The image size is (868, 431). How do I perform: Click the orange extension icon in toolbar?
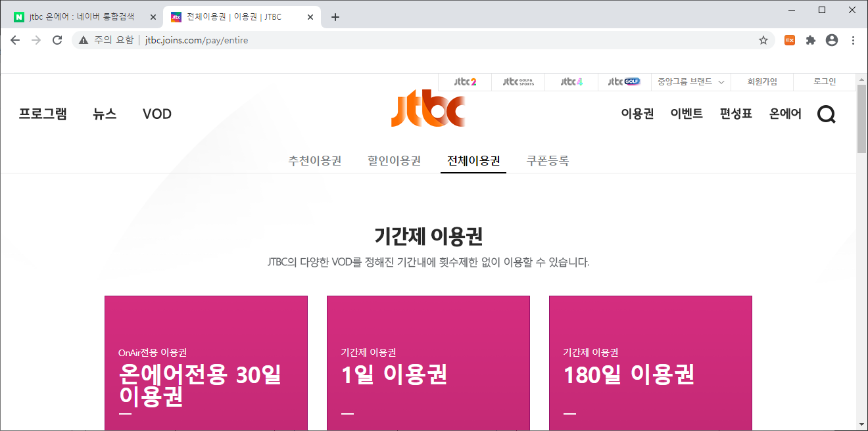[790, 40]
